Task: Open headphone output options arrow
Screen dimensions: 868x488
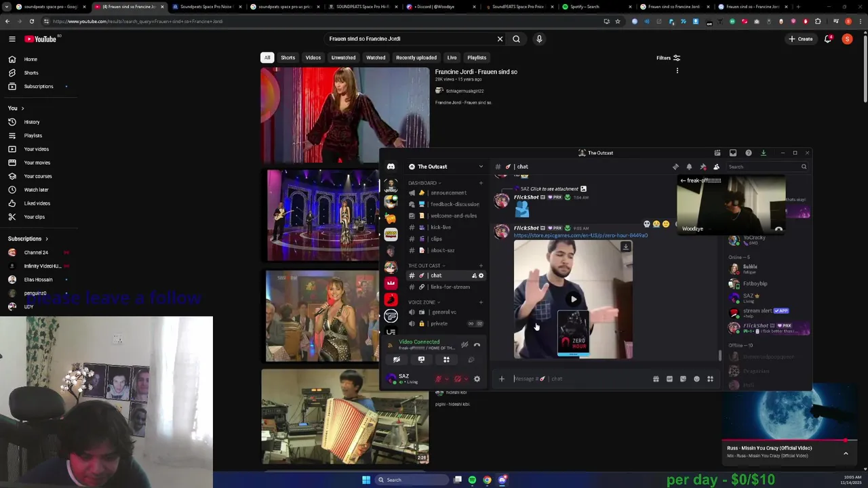Action: point(466,379)
